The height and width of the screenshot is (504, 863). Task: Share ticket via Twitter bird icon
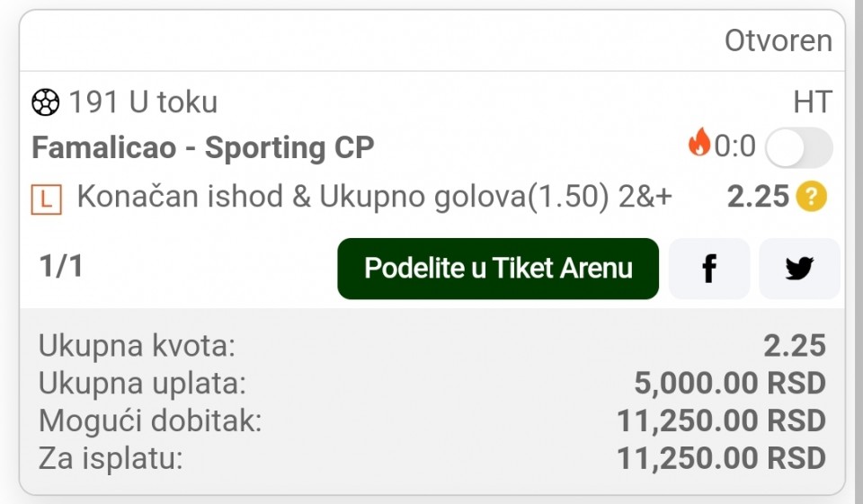pos(799,269)
